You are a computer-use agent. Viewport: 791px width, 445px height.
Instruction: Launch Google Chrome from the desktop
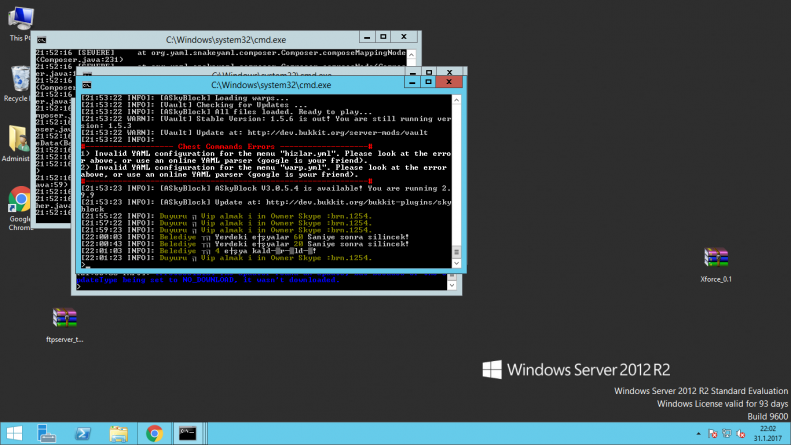click(20, 208)
